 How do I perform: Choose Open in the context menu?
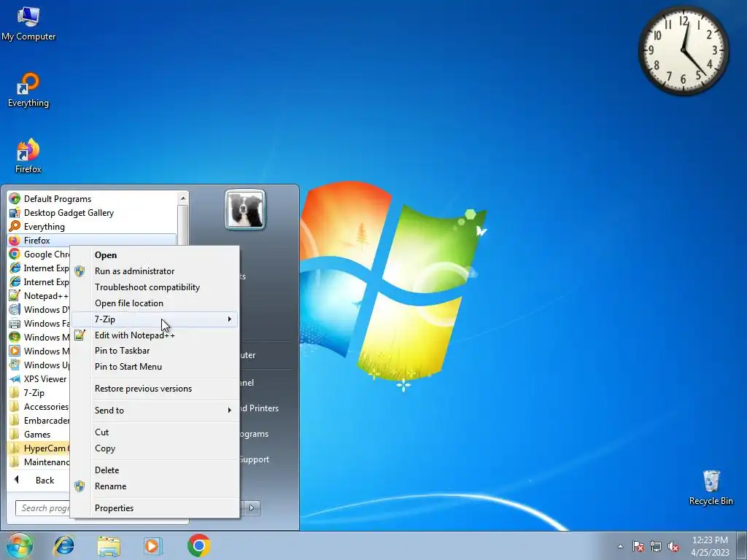pos(155,254)
